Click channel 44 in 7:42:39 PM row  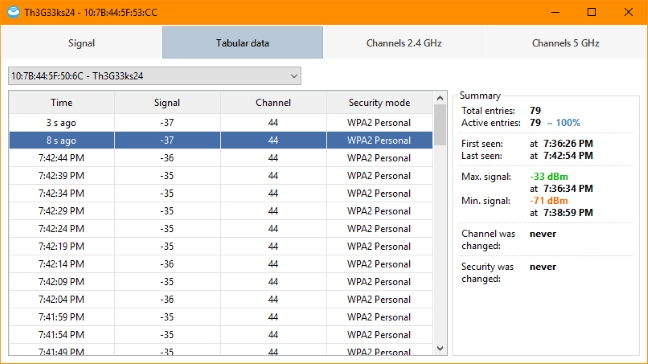coord(273,176)
